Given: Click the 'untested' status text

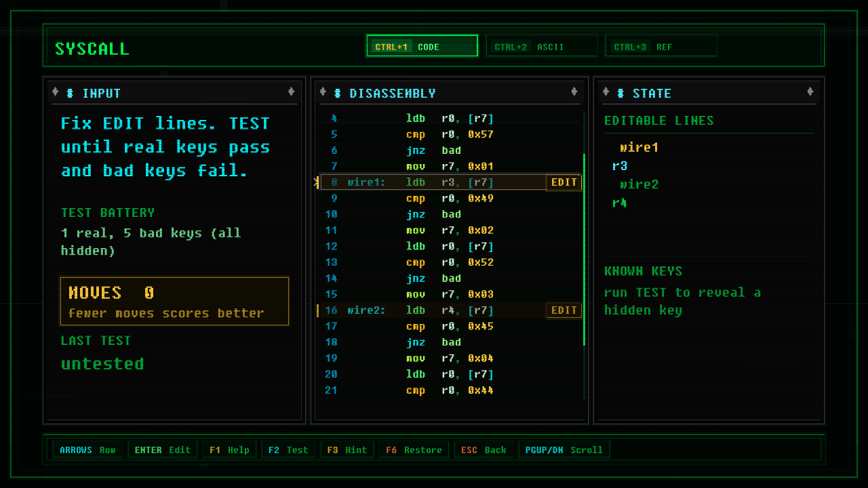Looking at the screenshot, I should pos(102,364).
